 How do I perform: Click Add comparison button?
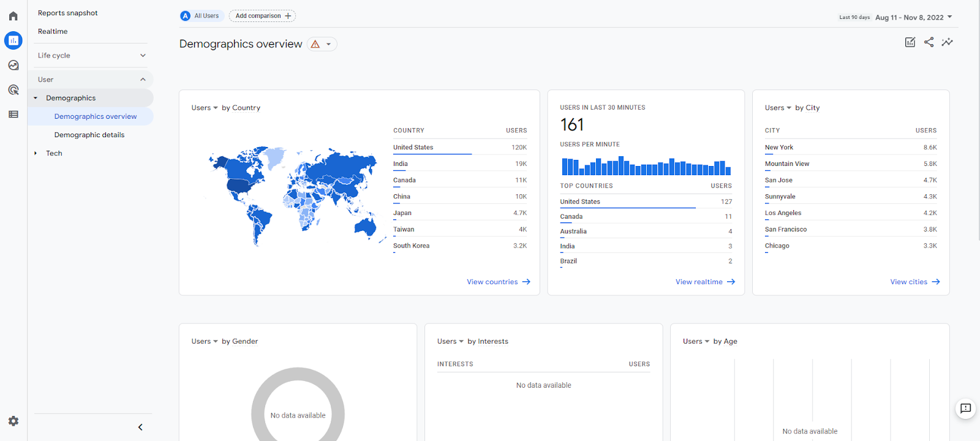tap(262, 16)
